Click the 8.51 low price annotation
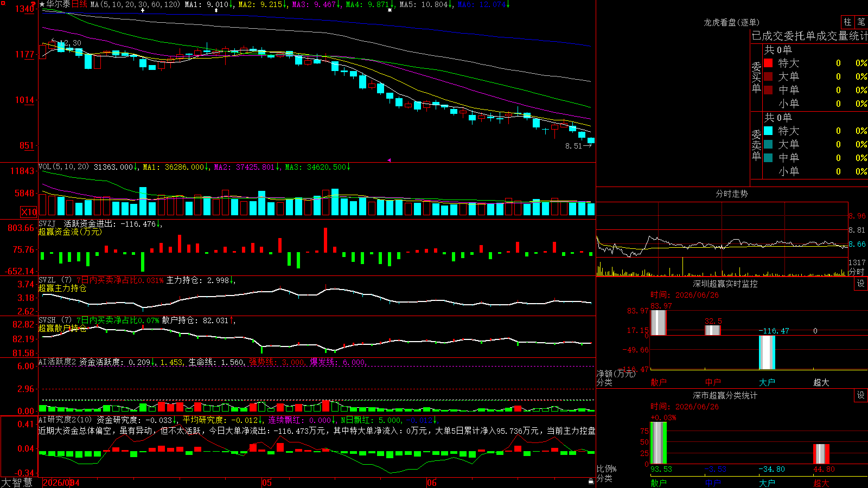The height and width of the screenshot is (488, 868). (573, 146)
